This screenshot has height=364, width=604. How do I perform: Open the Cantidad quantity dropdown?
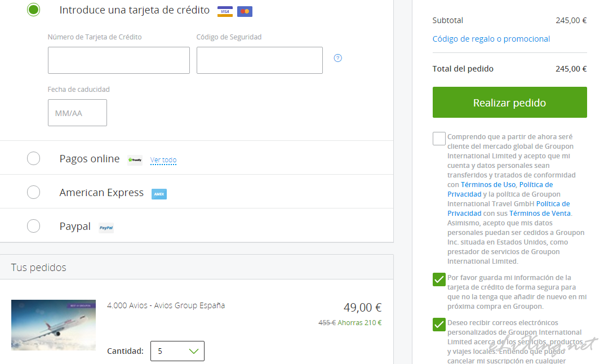[x=177, y=351]
